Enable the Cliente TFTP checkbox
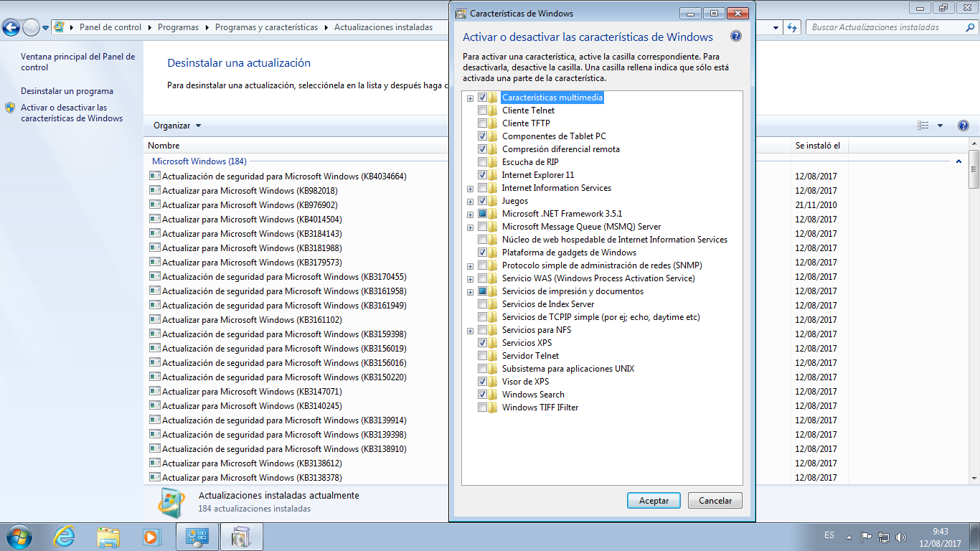This screenshot has height=551, width=980. (482, 123)
